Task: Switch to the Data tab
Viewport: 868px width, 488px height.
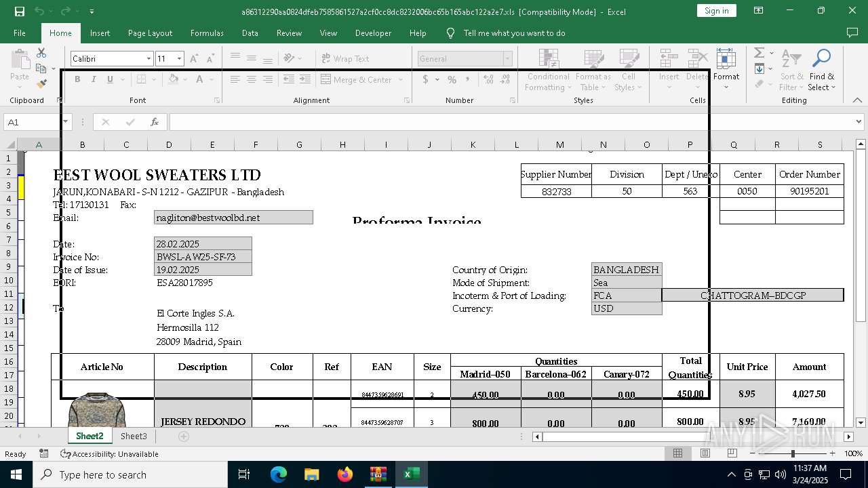Action: coord(250,33)
